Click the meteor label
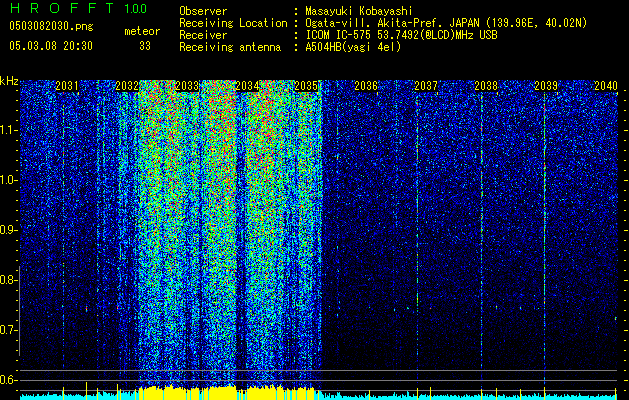Viewport: 629px width, 400px height. (x=142, y=31)
